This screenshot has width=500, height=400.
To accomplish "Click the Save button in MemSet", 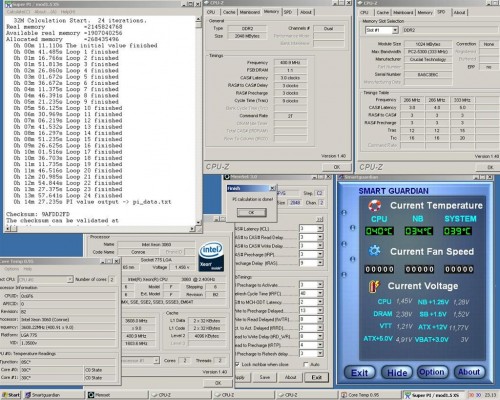I will (x=265, y=377).
